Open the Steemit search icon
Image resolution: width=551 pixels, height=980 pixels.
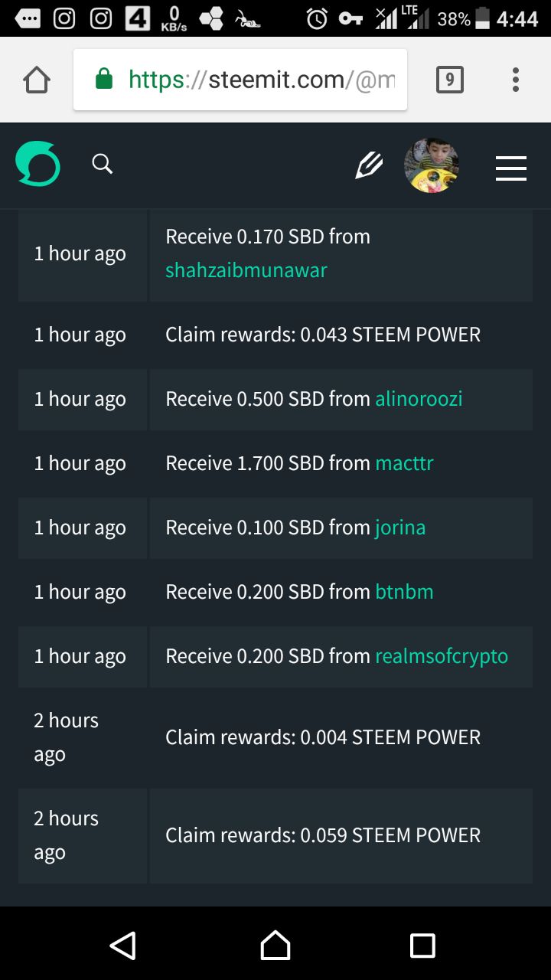coord(103,164)
